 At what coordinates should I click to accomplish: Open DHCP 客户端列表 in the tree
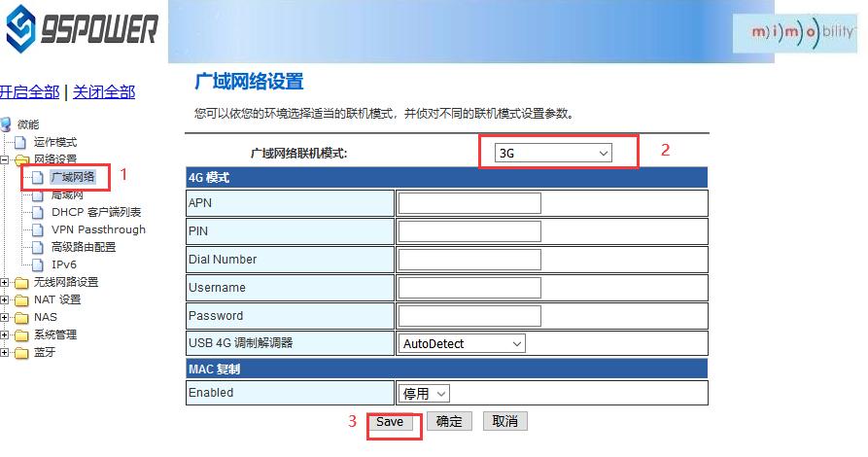(95, 212)
